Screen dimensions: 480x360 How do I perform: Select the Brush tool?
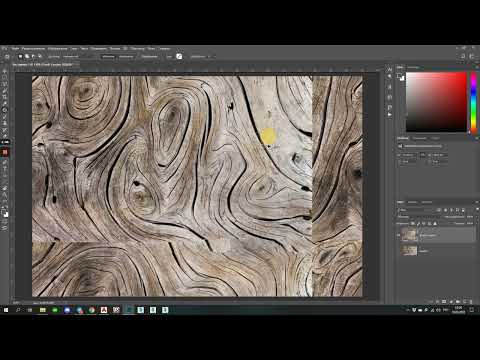pyautogui.click(x=5, y=116)
